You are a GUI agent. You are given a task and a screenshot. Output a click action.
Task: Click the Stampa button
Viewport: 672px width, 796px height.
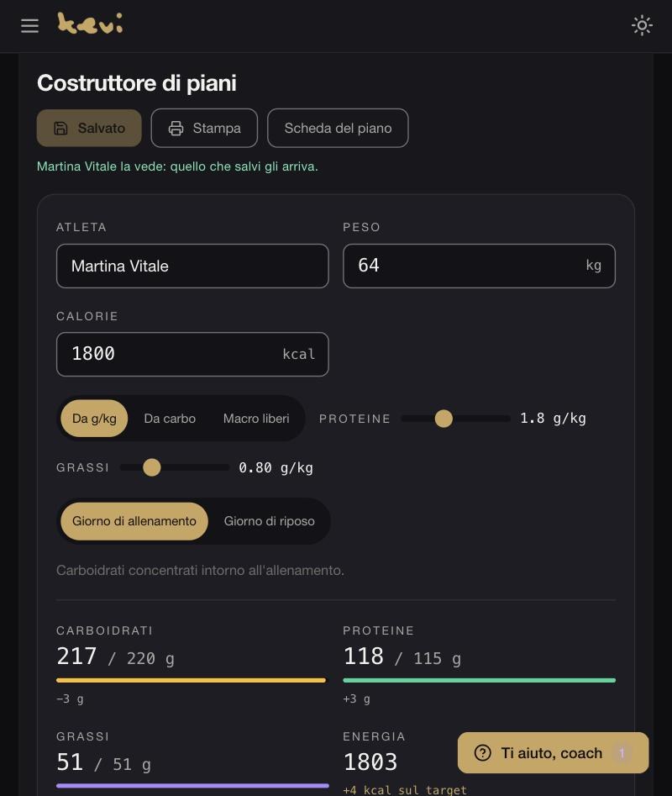point(204,128)
